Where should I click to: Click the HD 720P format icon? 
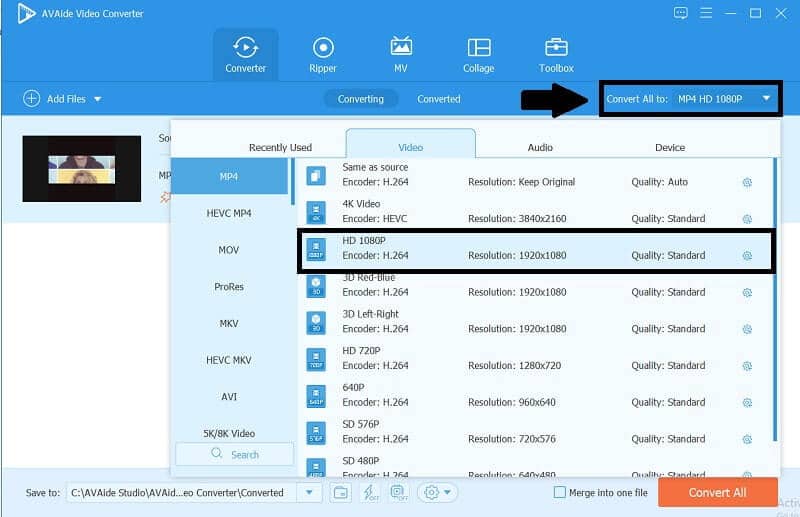[316, 360]
